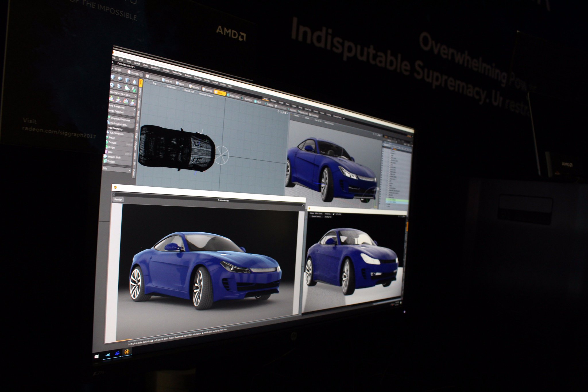Open the File menu
Screen dimensions: 588x392
[114, 58]
